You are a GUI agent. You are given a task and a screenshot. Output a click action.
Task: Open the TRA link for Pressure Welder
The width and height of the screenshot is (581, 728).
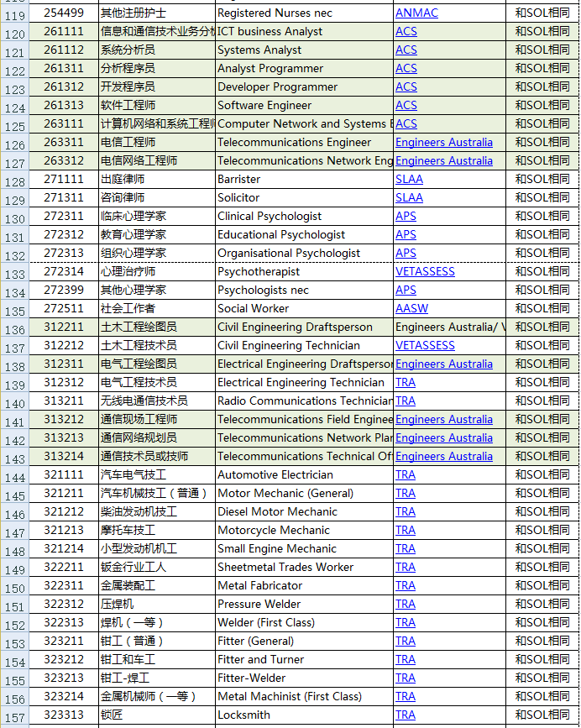click(406, 604)
